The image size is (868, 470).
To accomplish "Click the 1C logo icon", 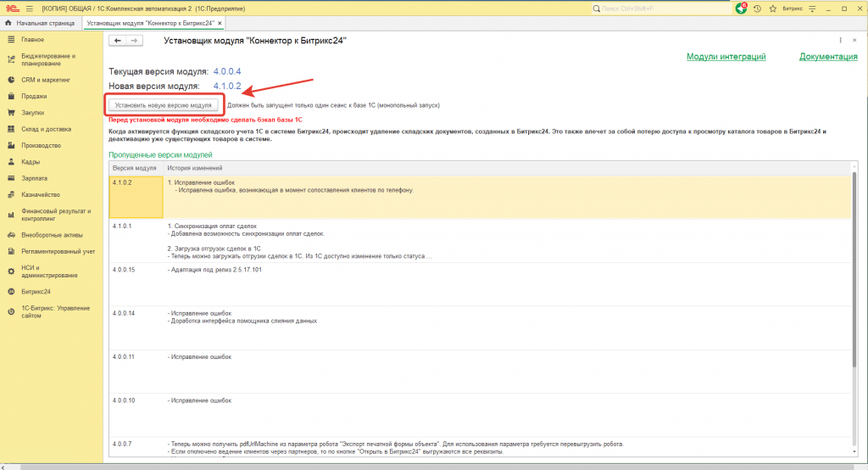I will click(10, 8).
